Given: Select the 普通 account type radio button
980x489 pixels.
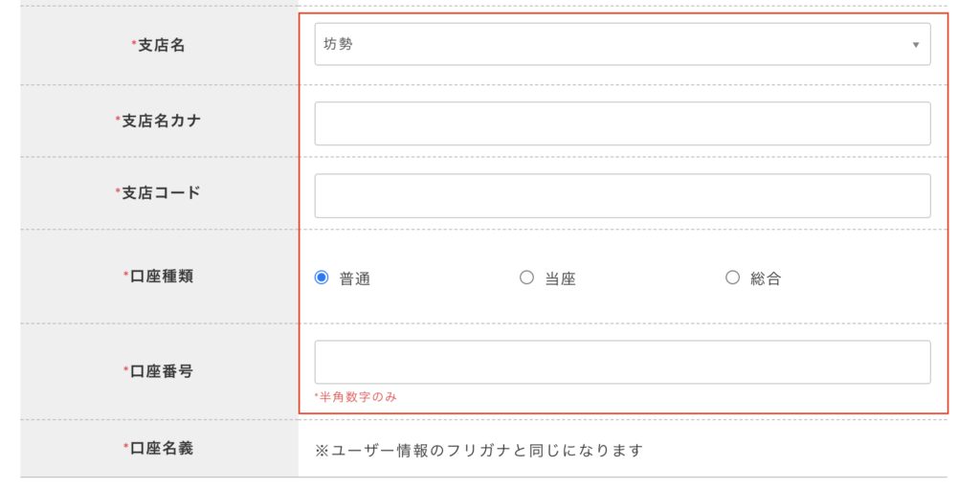Looking at the screenshot, I should [x=322, y=277].
